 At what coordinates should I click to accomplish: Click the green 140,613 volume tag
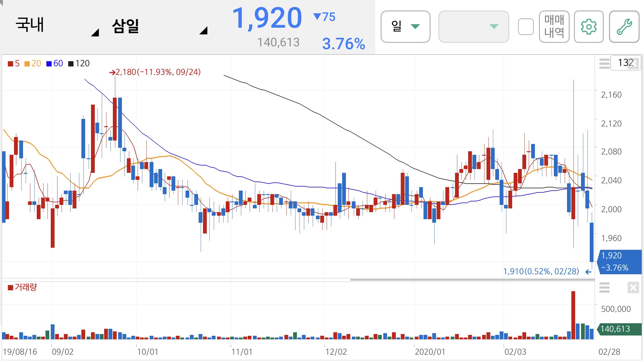point(619,329)
